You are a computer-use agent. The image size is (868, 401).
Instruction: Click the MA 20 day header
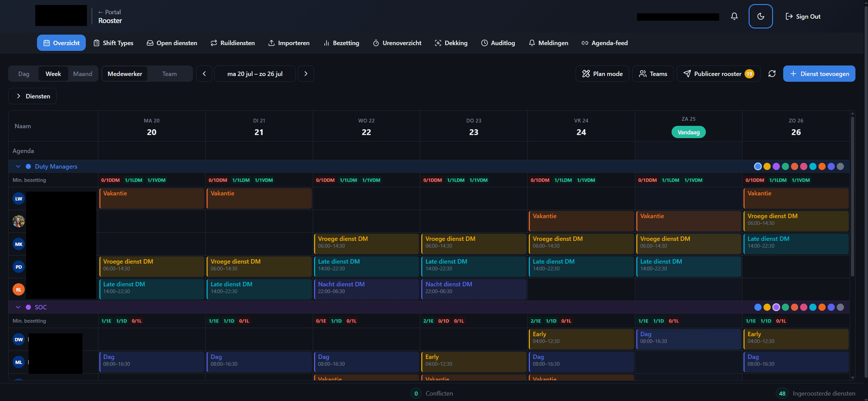[x=152, y=127]
